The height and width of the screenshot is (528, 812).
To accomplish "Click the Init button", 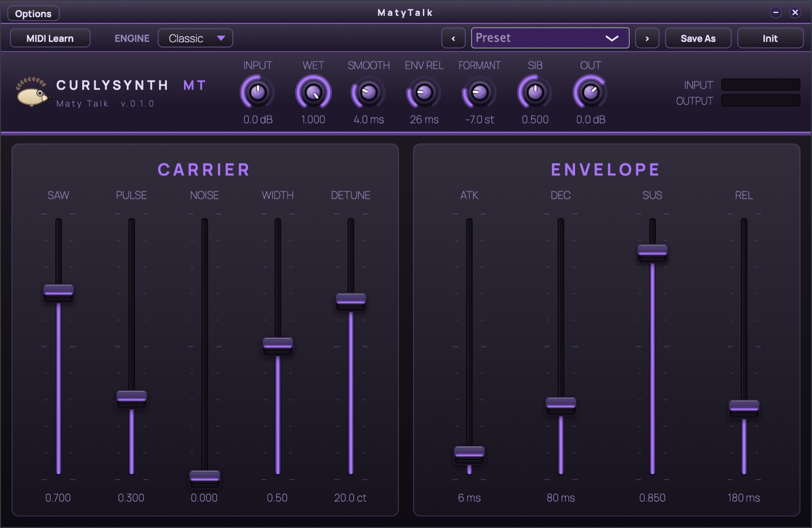I will (770, 39).
